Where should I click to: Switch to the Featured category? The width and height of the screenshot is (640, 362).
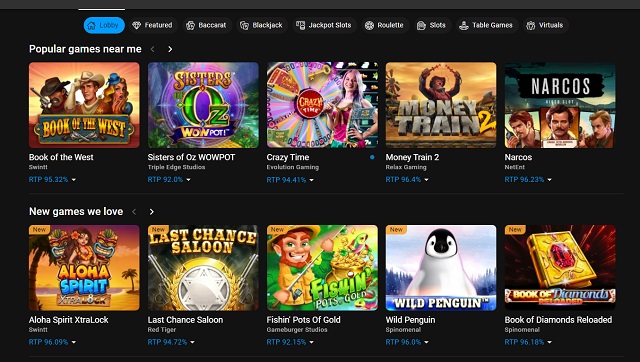click(153, 25)
